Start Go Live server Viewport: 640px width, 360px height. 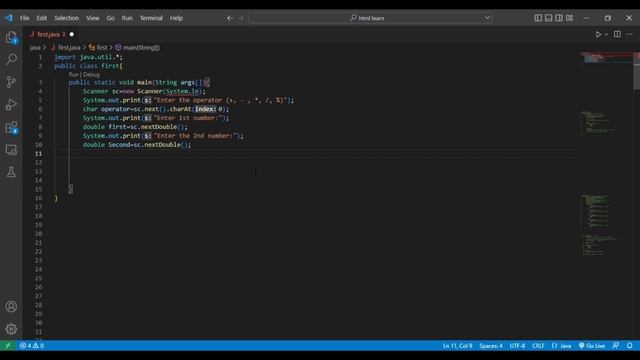pos(592,346)
